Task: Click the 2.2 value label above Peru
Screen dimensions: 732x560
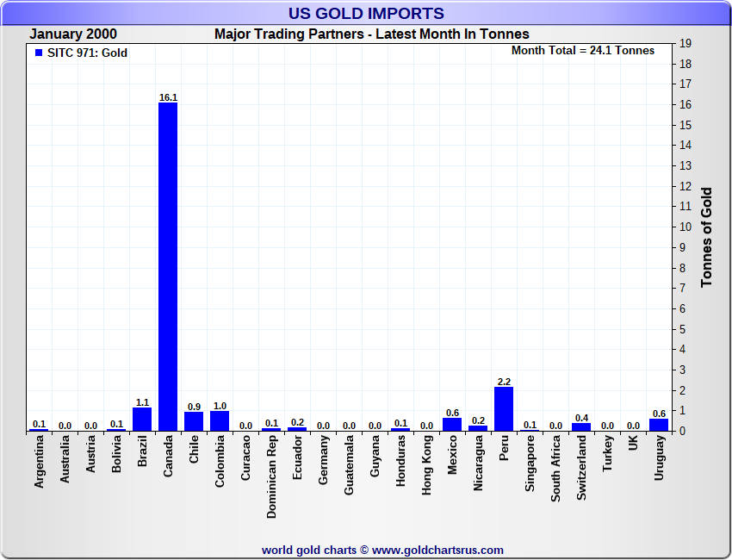Action: pos(504,382)
